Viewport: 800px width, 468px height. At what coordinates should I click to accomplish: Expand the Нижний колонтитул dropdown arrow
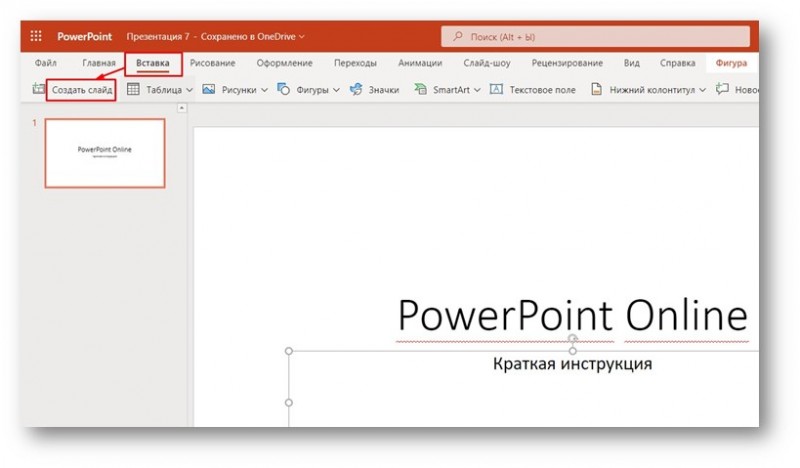coord(703,90)
